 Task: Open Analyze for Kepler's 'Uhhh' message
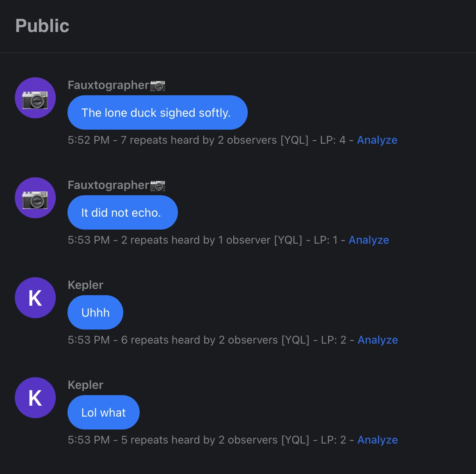378,340
